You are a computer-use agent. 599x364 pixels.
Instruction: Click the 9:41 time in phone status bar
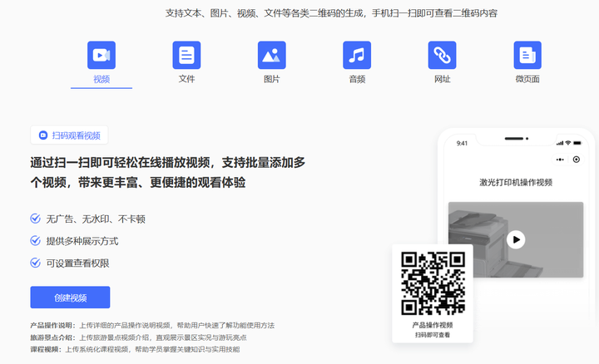(462, 144)
